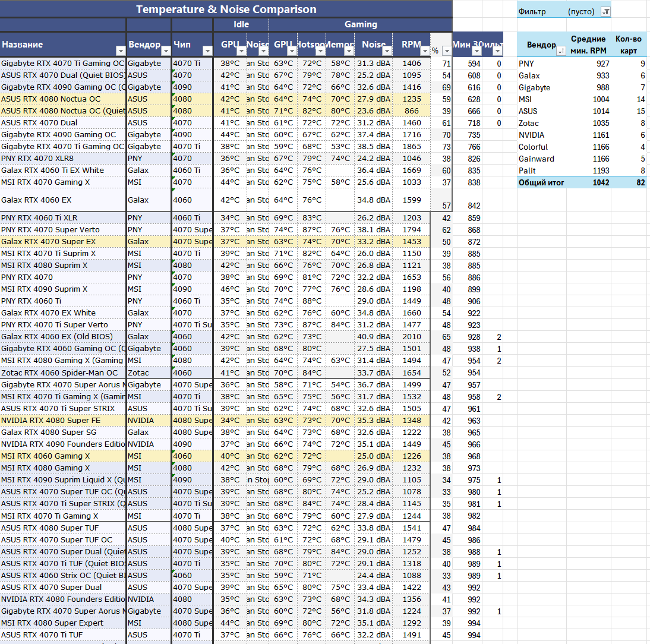Open the Gaming Hotspot column filter
650x644 pixels.
320,51
